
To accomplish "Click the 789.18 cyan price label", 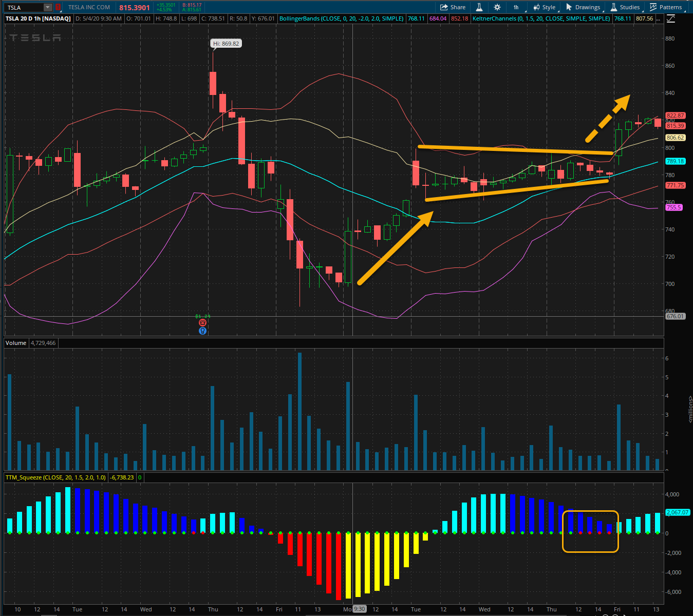I will (675, 161).
